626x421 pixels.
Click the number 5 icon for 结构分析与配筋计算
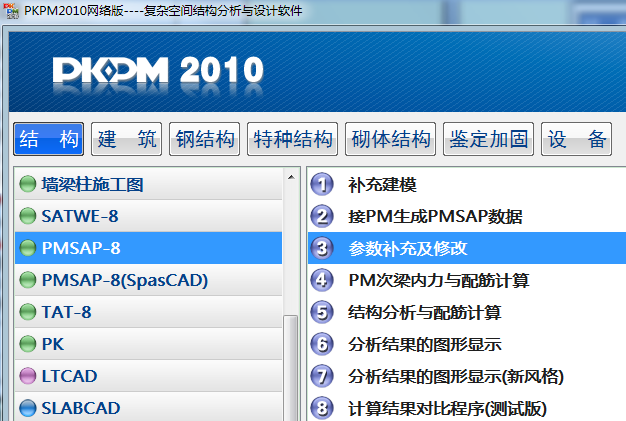pos(322,312)
